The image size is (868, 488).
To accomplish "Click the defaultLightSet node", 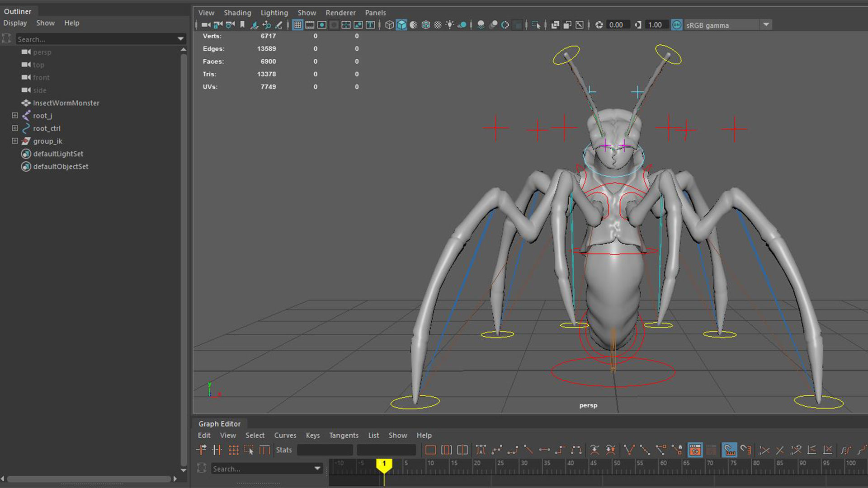I will [58, 154].
